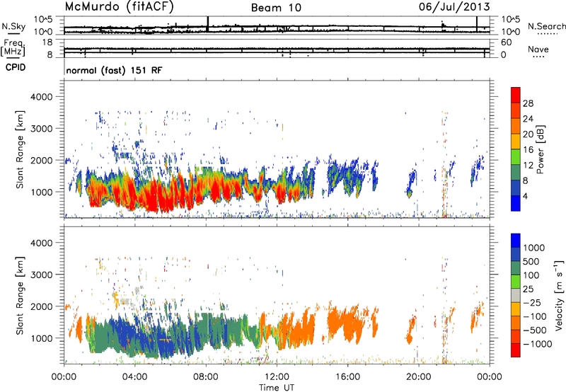Image resolution: width=566 pixels, height=392 pixels.
Task: Click the Freq. [MHz] axis label
Action: click(x=13, y=47)
